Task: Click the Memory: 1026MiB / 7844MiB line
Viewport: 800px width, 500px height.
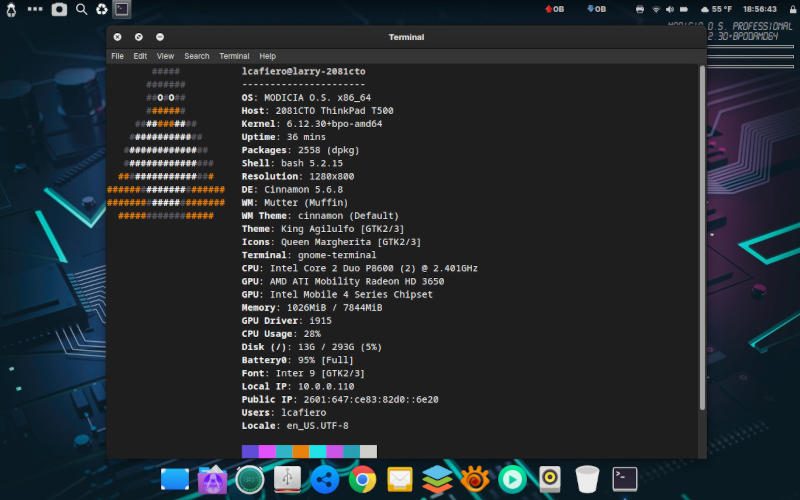Action: pos(312,308)
